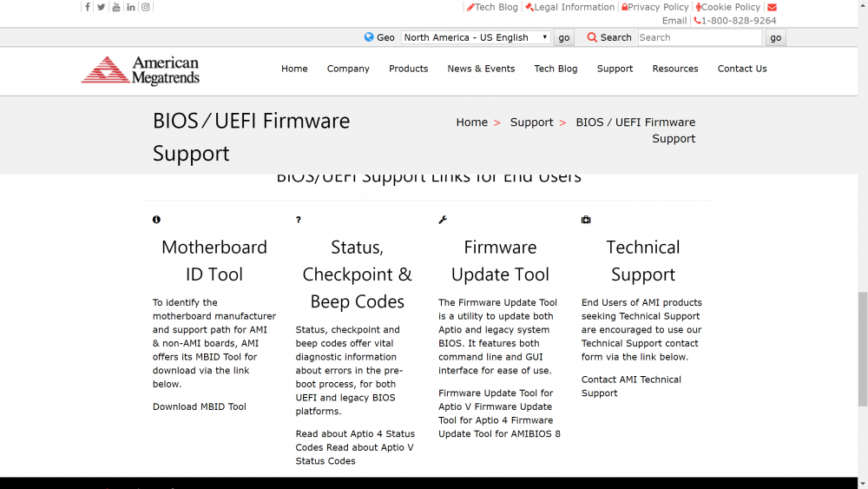Click the go button next to region selector
The width and height of the screenshot is (868, 489).
564,37
